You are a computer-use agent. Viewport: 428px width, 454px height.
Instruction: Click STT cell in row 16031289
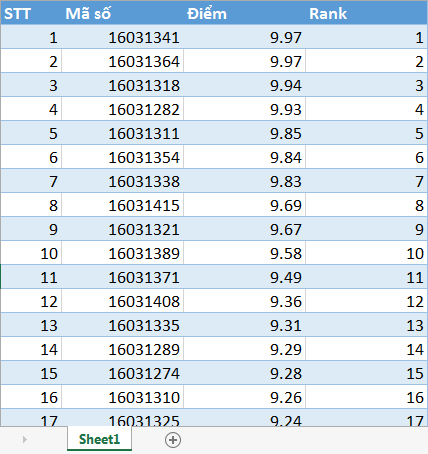coord(31,349)
